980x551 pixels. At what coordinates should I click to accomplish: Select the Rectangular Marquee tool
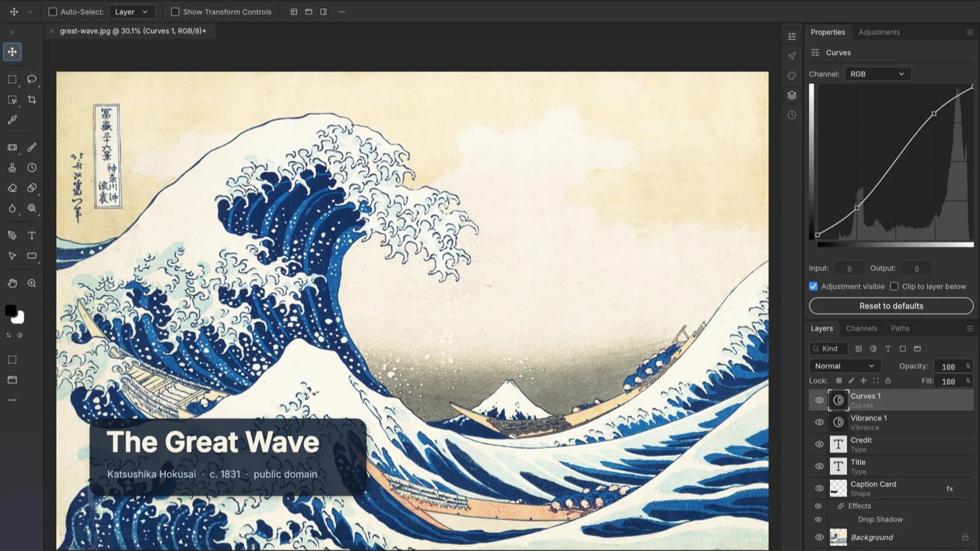12,79
